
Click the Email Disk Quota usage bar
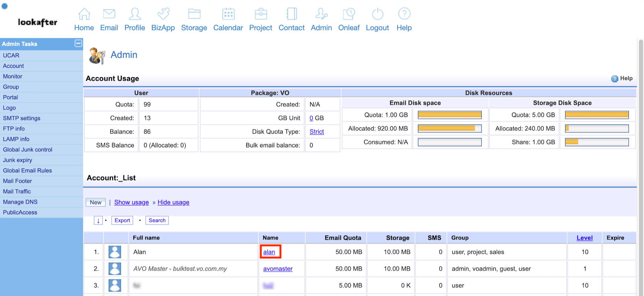coord(449,115)
